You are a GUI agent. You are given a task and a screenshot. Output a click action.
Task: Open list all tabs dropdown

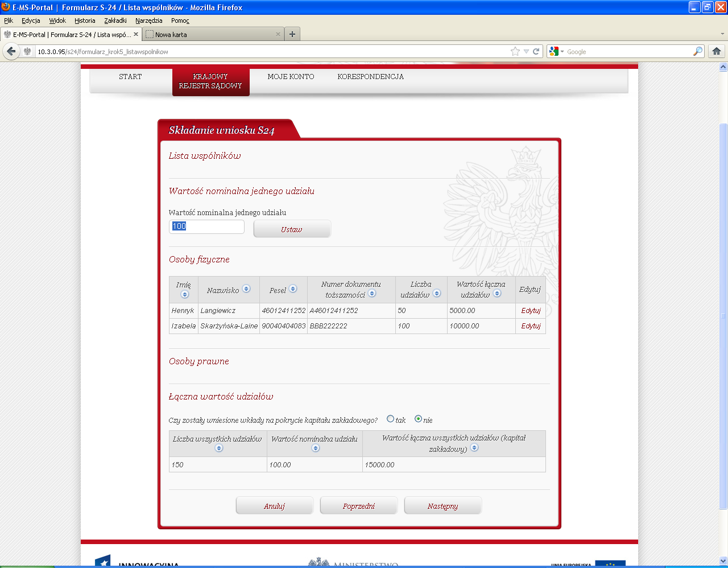pyautogui.click(x=723, y=34)
